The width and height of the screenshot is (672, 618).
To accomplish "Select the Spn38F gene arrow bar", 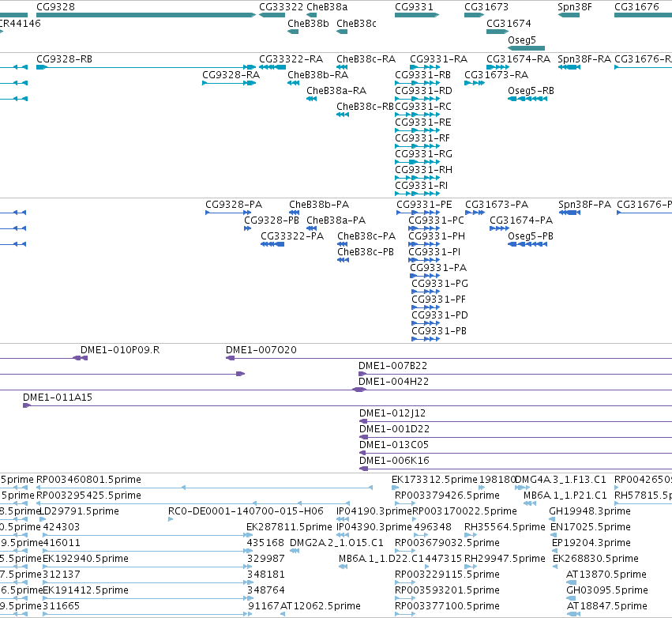I will pyautogui.click(x=569, y=15).
